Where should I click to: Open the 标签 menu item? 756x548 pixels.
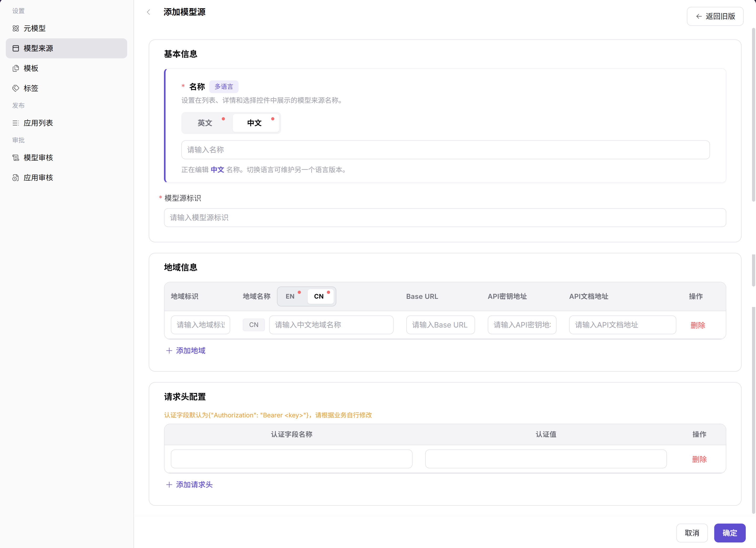point(66,88)
